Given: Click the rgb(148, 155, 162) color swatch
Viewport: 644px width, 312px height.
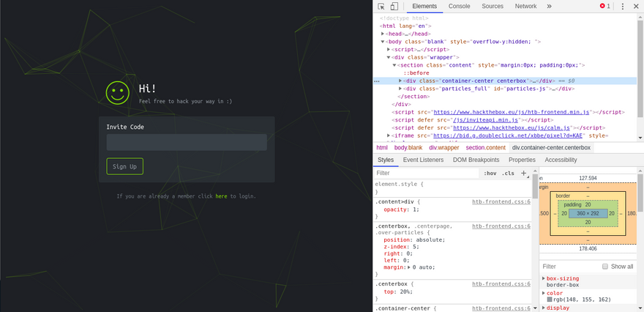Looking at the screenshot, I should [550, 300].
